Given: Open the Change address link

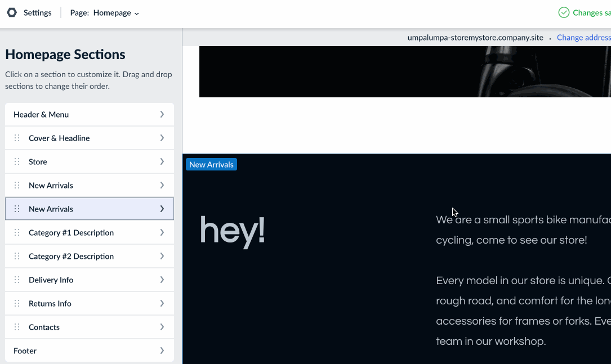Looking at the screenshot, I should (583, 37).
